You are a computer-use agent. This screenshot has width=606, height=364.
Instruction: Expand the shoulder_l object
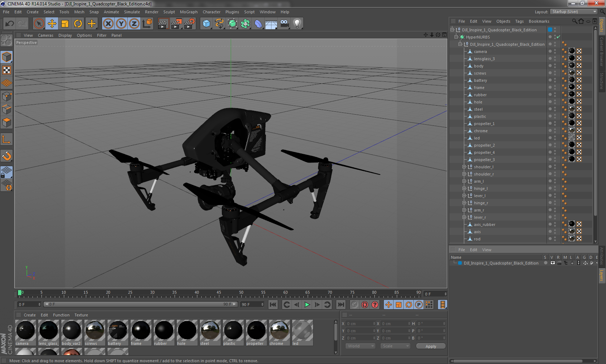[465, 167]
